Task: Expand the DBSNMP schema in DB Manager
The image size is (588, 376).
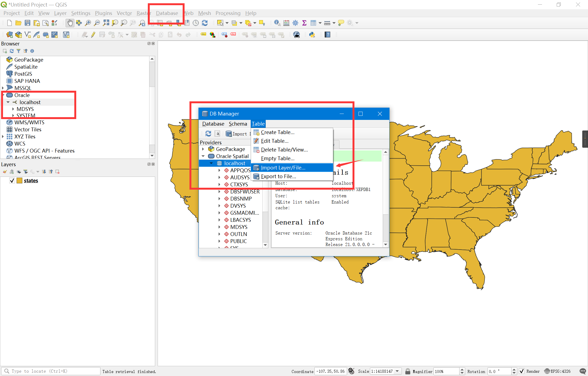Action: click(x=219, y=199)
